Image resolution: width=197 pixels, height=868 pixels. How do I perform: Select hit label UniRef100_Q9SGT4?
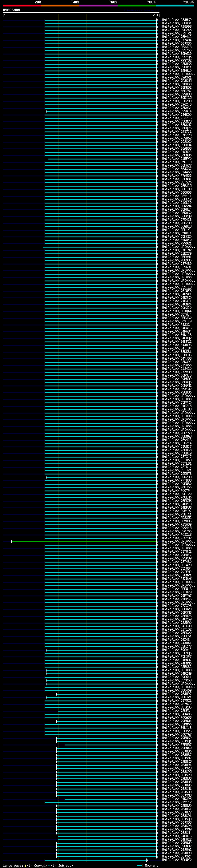coord(177,111)
